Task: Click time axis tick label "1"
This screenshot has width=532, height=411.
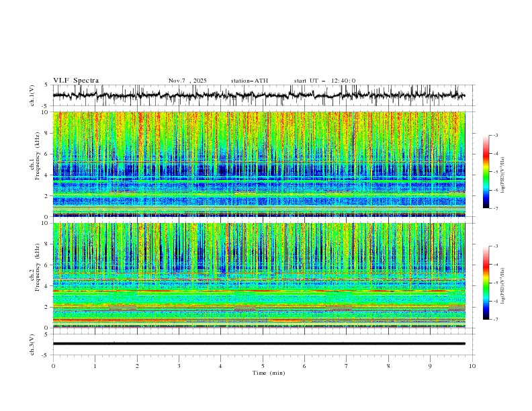Action: (95, 366)
